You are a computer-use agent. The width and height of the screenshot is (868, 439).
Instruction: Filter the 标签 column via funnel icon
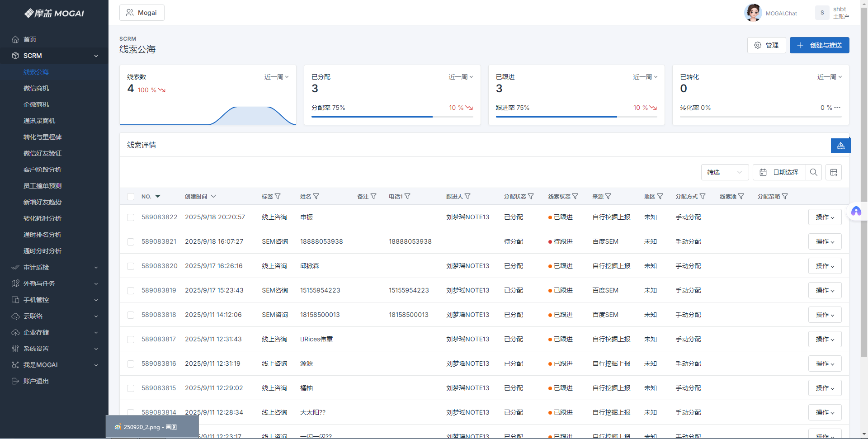(x=278, y=197)
